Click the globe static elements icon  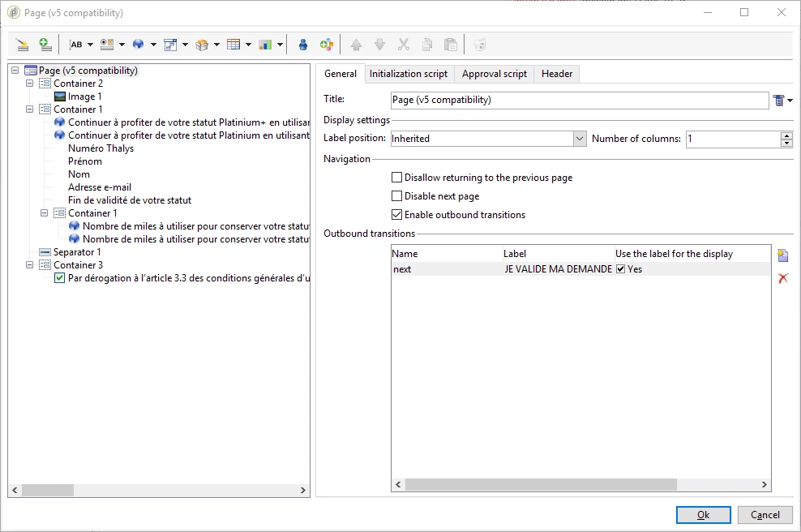(138, 45)
